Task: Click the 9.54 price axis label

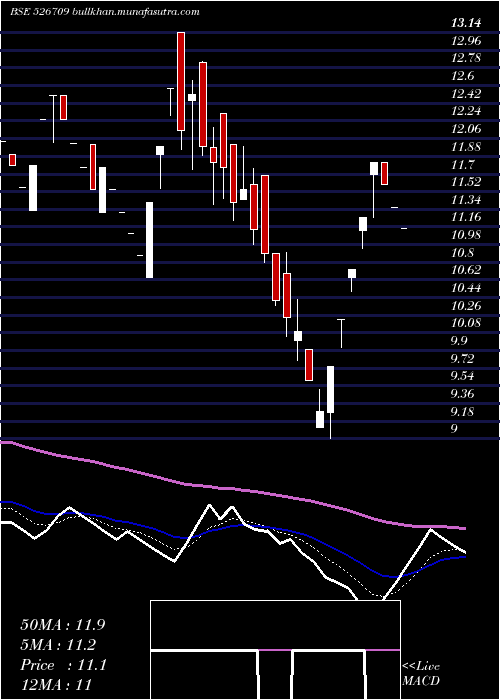Action: click(x=462, y=376)
